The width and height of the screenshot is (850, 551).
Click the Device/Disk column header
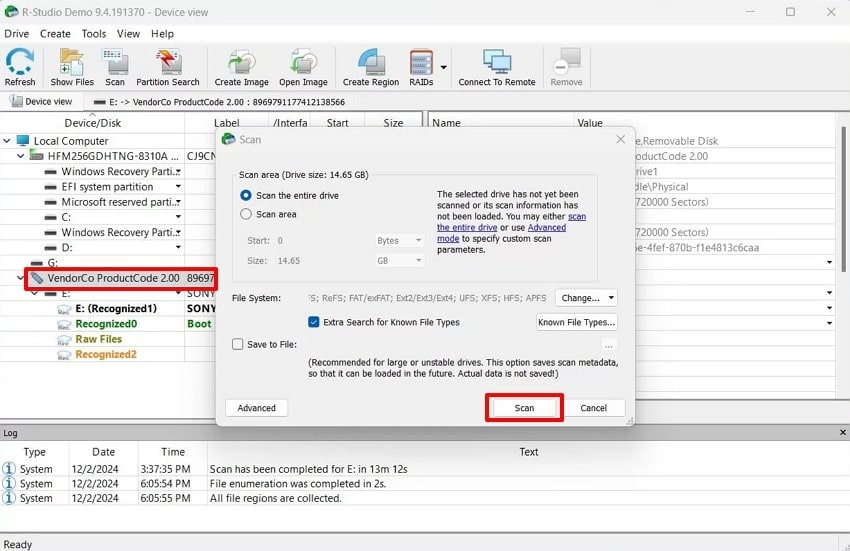click(92, 123)
